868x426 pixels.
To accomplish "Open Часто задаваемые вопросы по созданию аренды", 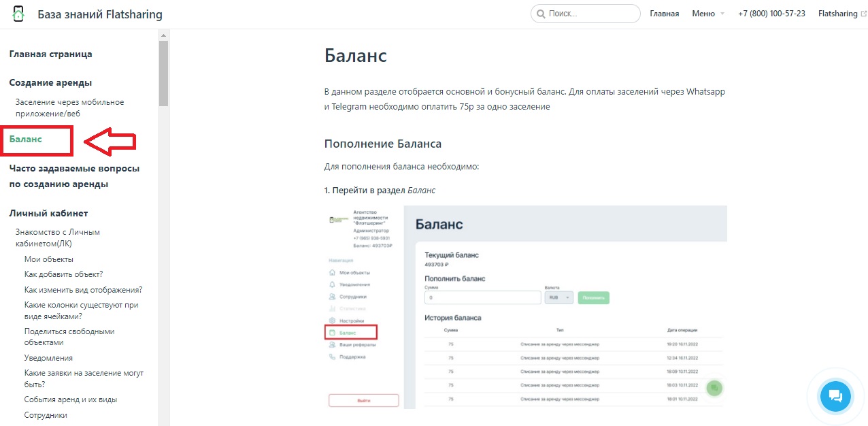I will [x=74, y=176].
